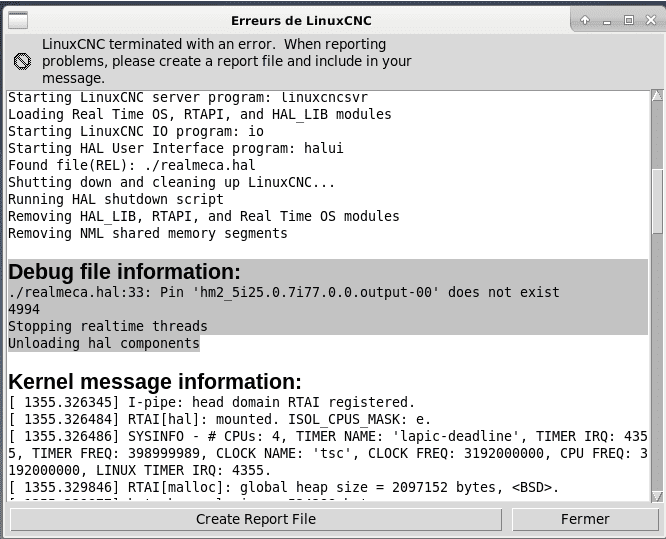The image size is (666, 539).
Task: Open the window menu icon in title bar
Action: pos(18,19)
